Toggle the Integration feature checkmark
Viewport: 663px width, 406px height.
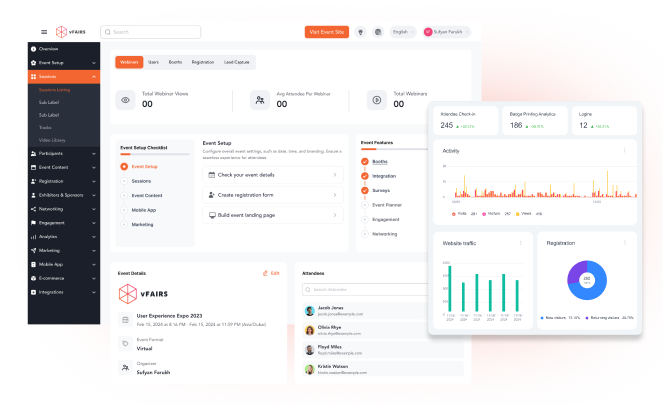(364, 175)
